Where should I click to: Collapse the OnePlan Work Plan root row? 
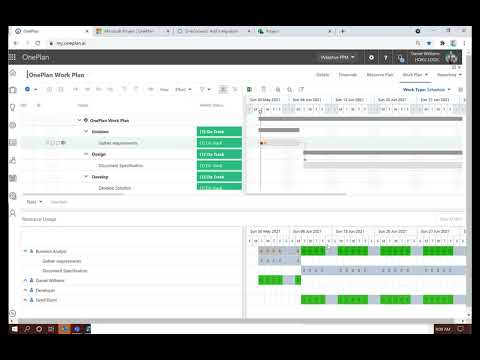79,120
